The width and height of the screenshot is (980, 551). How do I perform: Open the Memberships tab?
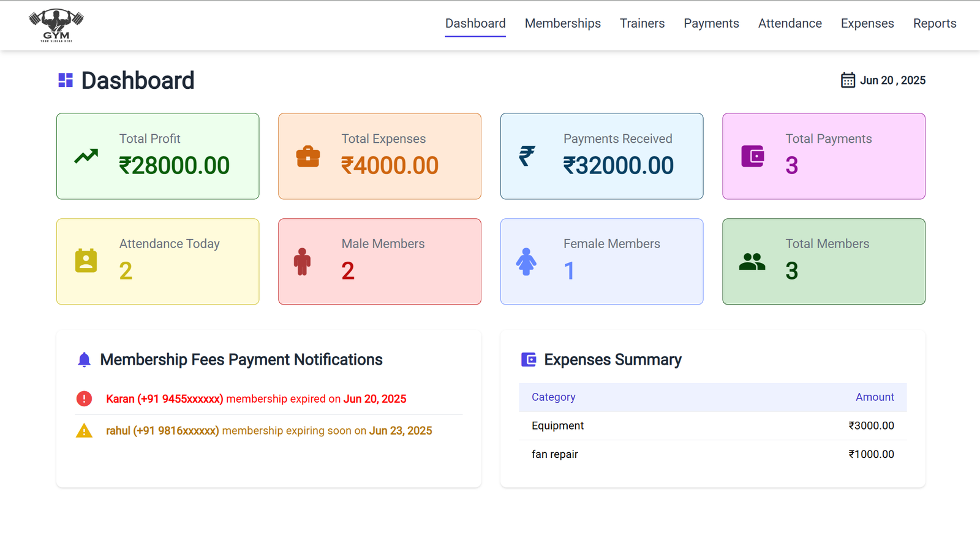click(562, 23)
